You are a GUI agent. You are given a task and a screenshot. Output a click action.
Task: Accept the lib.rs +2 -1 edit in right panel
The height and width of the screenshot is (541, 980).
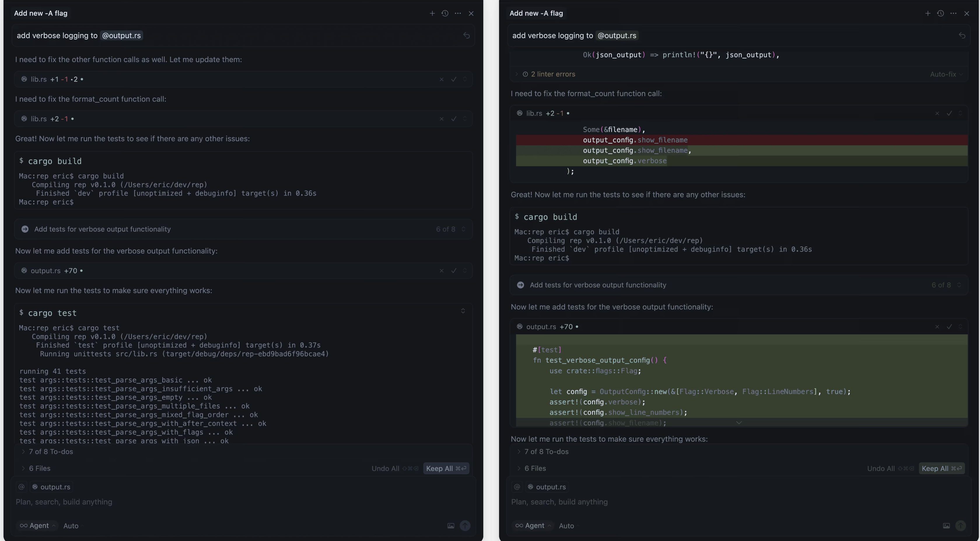[x=949, y=113]
